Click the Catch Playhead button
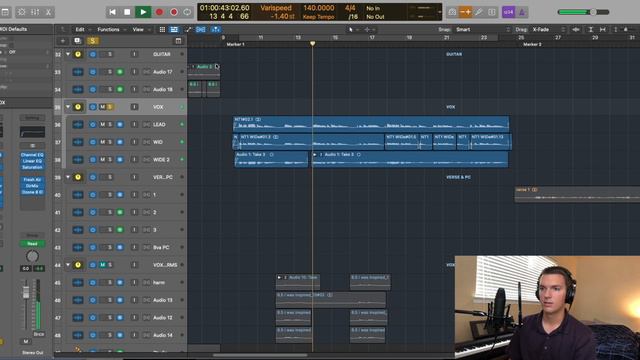Image resolution: width=640 pixels, height=360 pixels. pyautogui.click(x=216, y=29)
